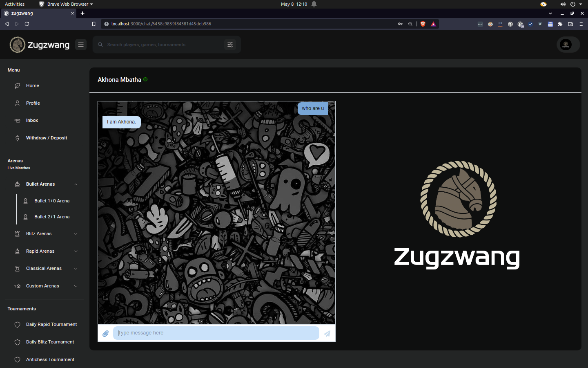Click the saved passwords key icon
This screenshot has height=368, width=588.
click(x=400, y=24)
